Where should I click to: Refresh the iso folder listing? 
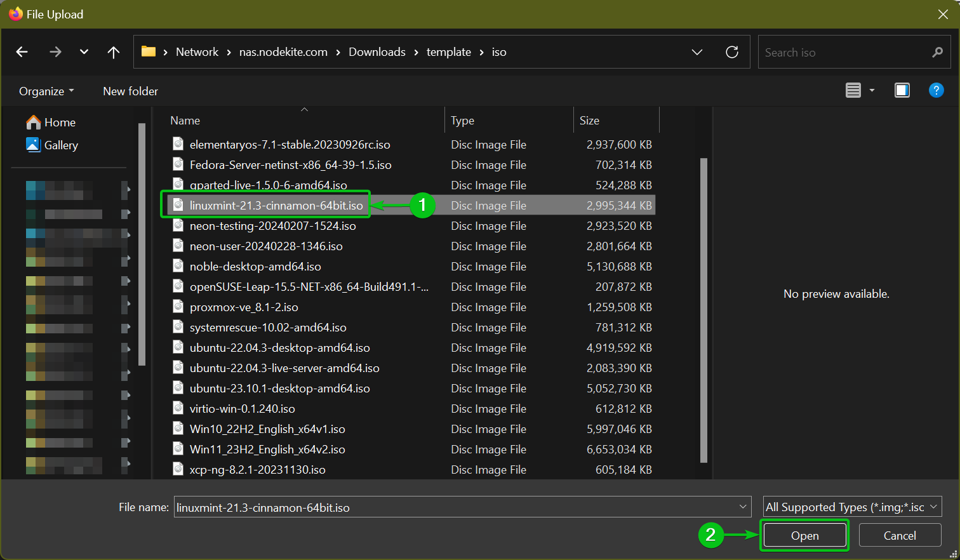pyautogui.click(x=732, y=52)
